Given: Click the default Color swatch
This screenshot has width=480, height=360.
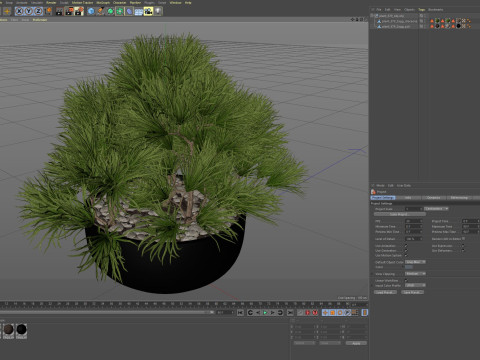Looking at the screenshot, I should coord(409,267).
